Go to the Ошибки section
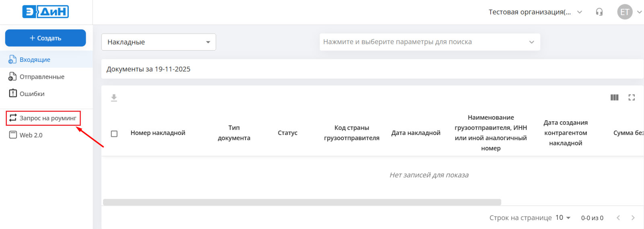 [32, 94]
